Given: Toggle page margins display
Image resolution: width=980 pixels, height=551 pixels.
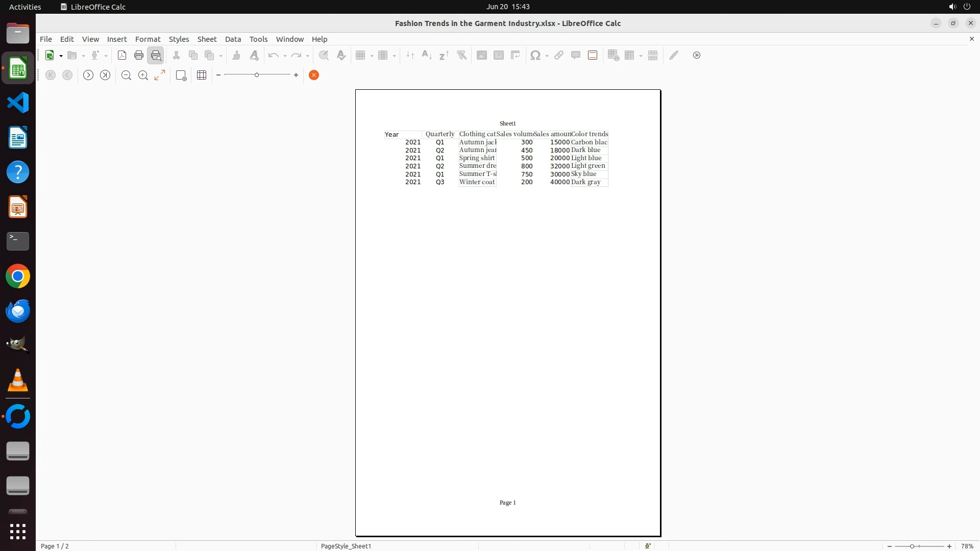Looking at the screenshot, I should pyautogui.click(x=202, y=76).
